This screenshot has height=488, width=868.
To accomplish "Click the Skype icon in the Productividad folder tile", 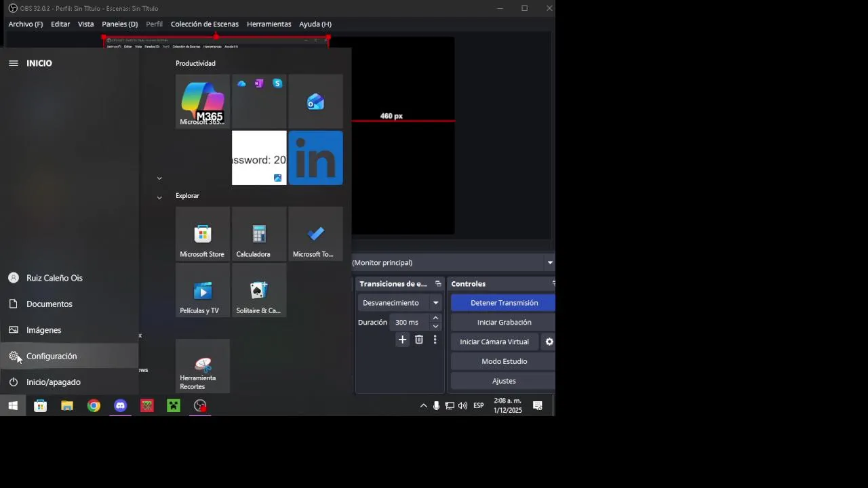I will 277,83.
